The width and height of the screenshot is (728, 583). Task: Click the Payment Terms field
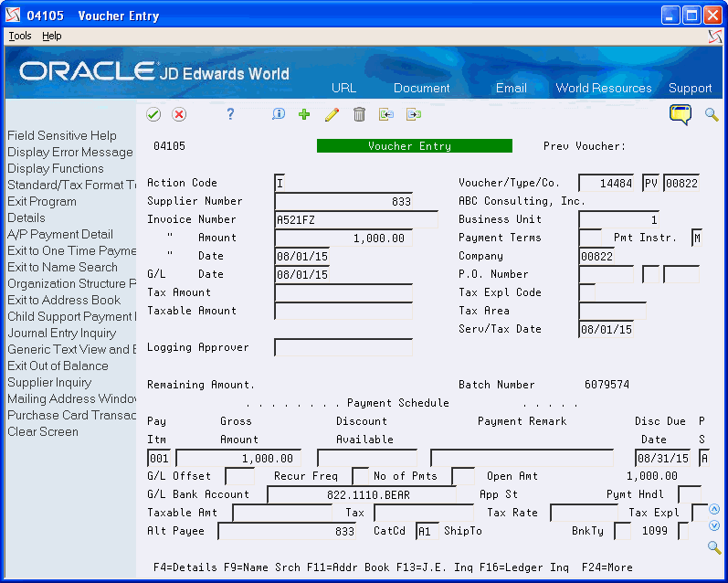click(590, 238)
